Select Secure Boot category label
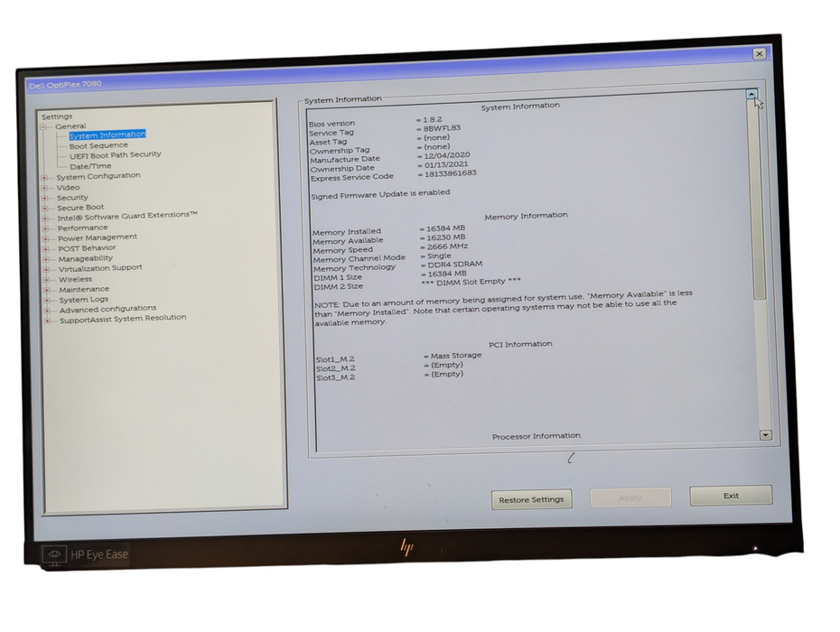Screen dimensions: 840x632 [x=80, y=208]
